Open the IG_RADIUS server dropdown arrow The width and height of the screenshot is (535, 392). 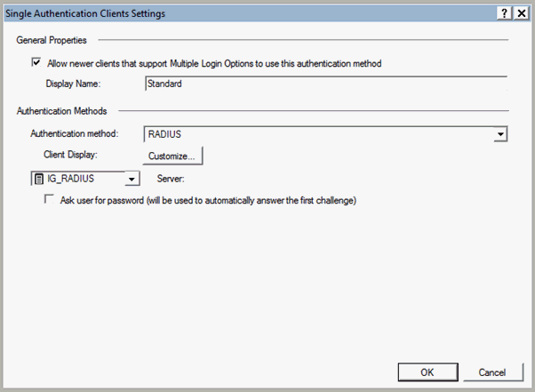coord(132,179)
